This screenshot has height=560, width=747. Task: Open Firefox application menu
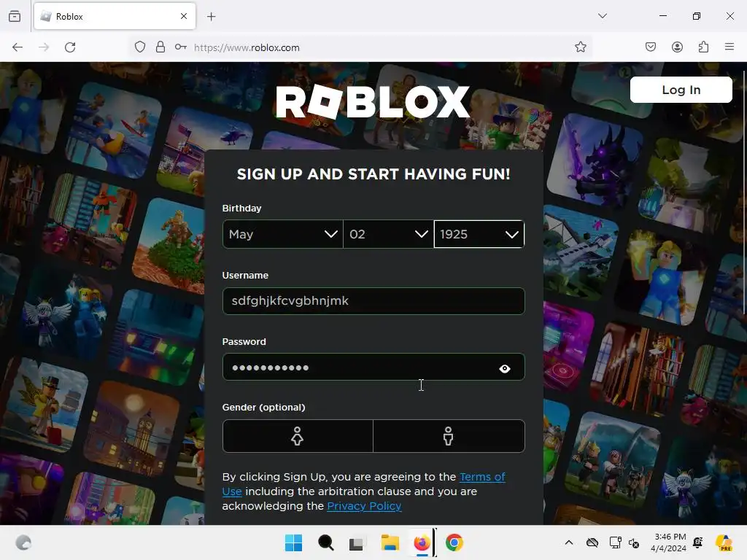tap(729, 47)
